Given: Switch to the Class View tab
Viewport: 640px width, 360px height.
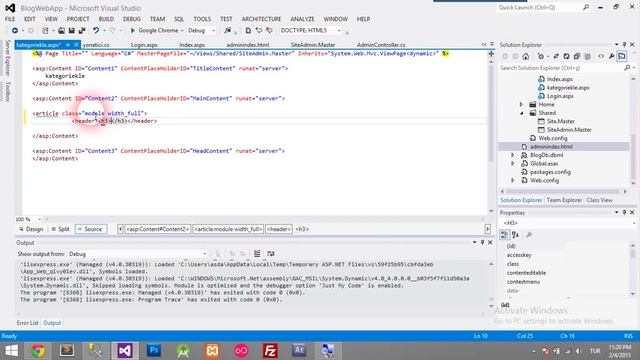Looking at the screenshot, I should tap(599, 200).
